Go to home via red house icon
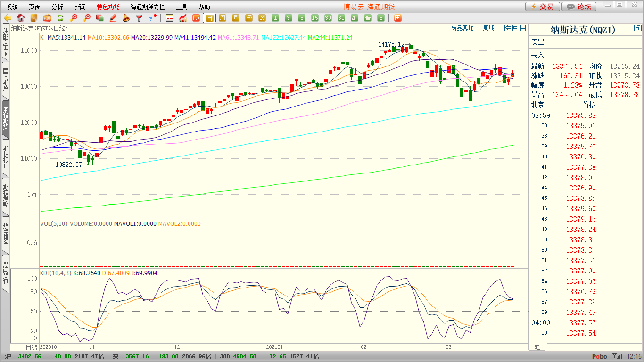The height and width of the screenshot is (362, 644). 21,18
